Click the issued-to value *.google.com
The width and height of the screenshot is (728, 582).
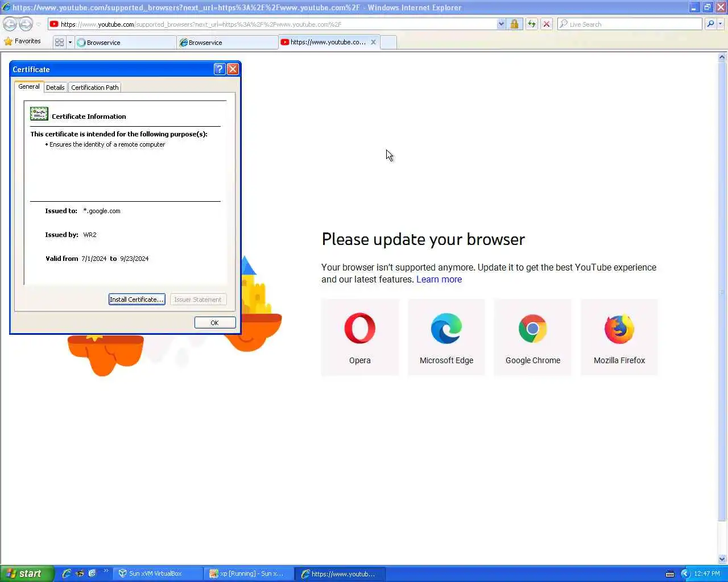[102, 211]
